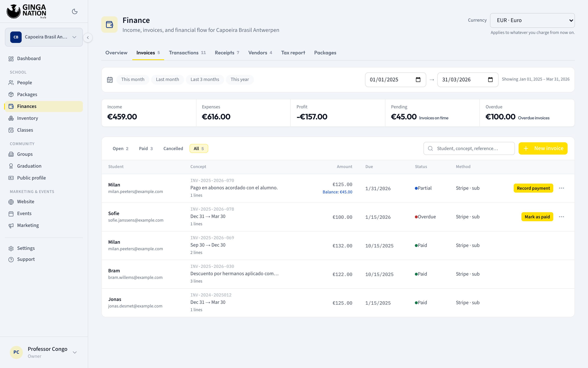Open Marketing section
Screen dimensions: 588x368
(x=44, y=225)
